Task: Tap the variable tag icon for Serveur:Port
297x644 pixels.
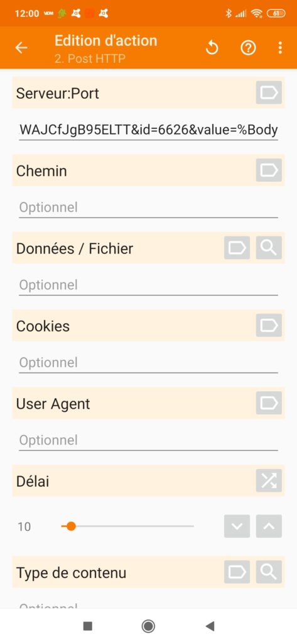Action: (269, 93)
